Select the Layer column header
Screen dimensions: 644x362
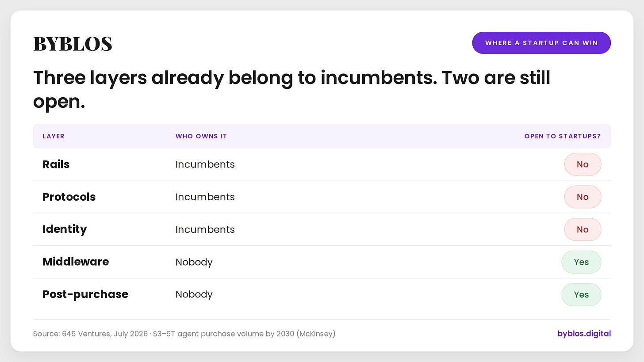coord(54,136)
